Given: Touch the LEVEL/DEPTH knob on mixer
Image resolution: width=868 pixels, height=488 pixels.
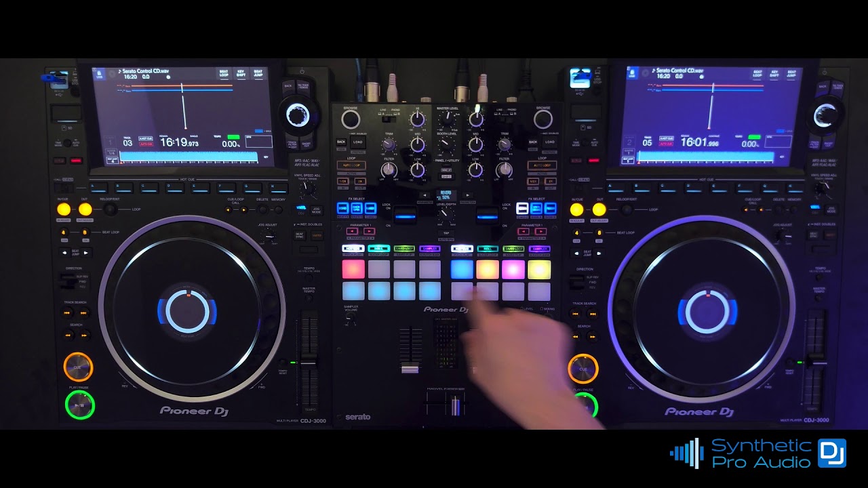Looking at the screenshot, I should 446,214.
